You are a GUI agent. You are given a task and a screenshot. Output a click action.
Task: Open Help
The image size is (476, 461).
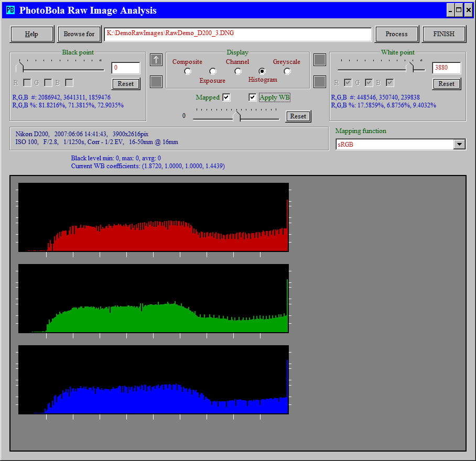pyautogui.click(x=32, y=34)
